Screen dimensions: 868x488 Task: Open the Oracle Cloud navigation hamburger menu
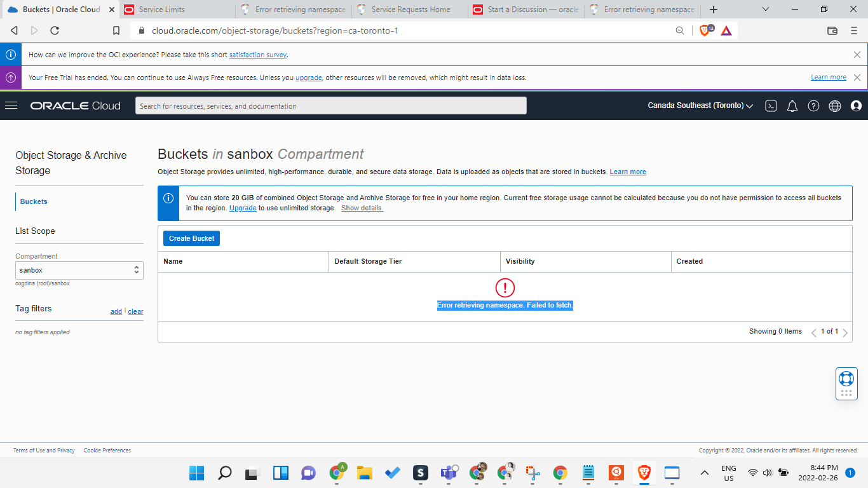coord(11,105)
